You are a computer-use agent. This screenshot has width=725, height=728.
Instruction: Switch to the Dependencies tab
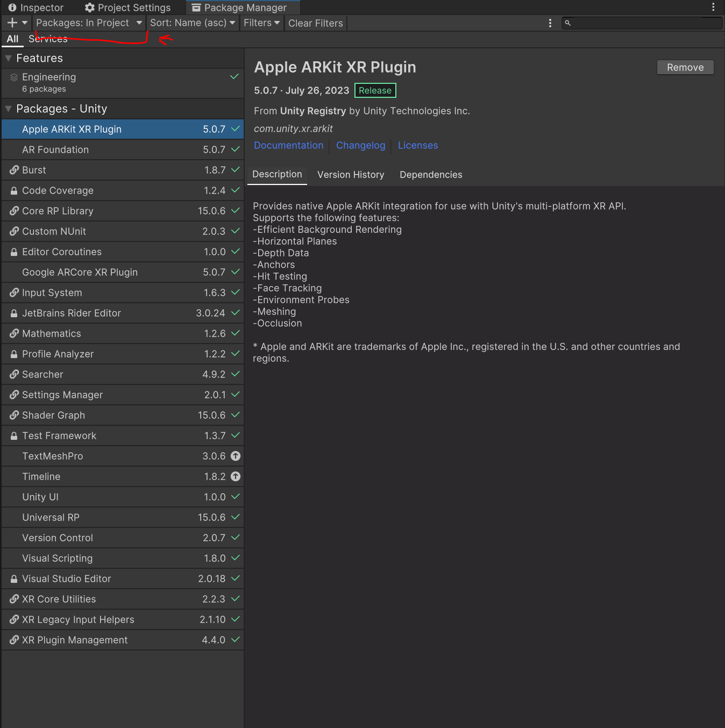tap(431, 175)
